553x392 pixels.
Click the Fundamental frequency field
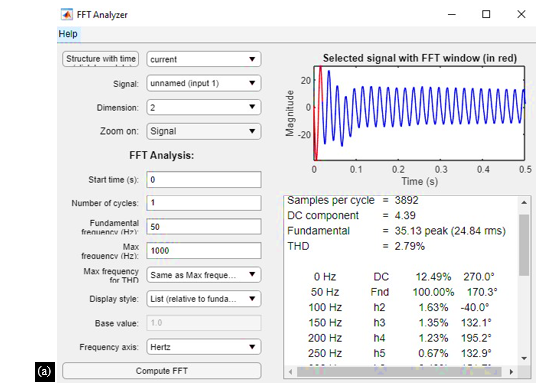(204, 227)
